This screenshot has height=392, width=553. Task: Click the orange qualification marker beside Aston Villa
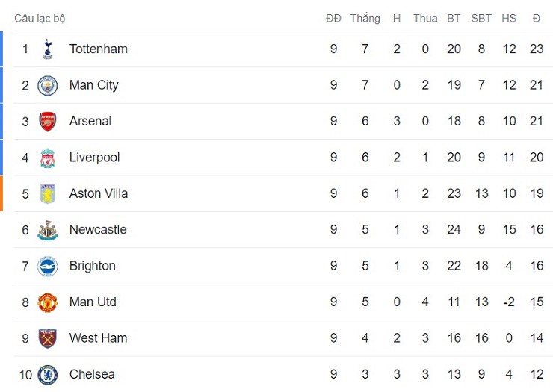pyautogui.click(x=1, y=194)
